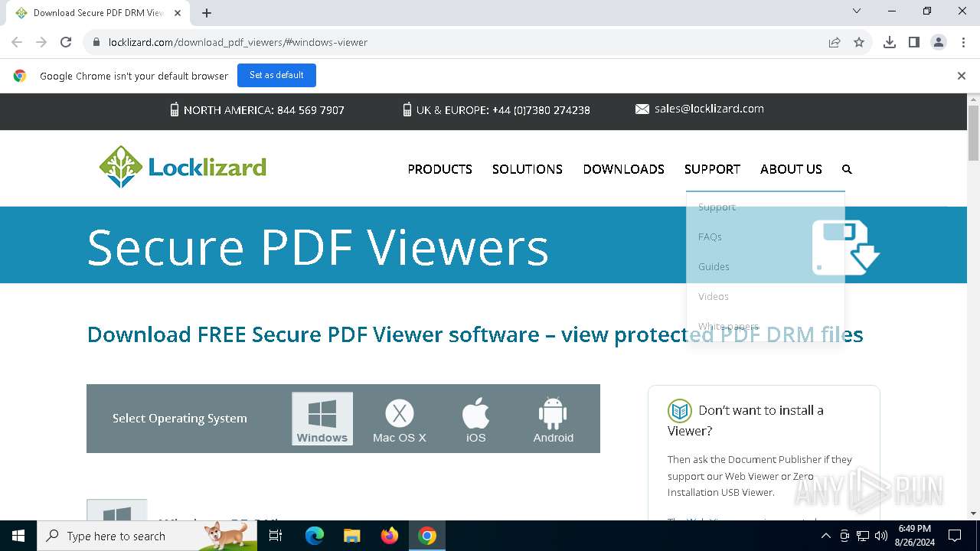
Task: Open Windows Start menu
Action: pos(18,536)
